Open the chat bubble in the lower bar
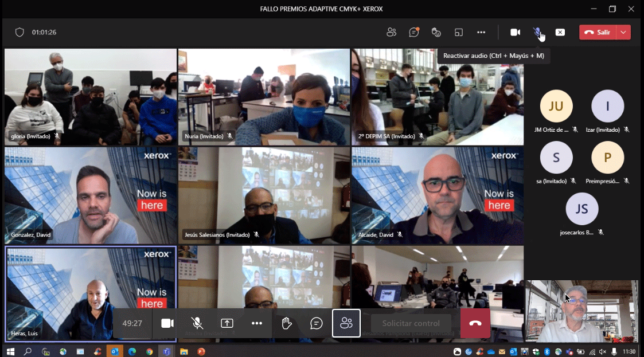Viewport: 644px width, 357px height. [317, 324]
